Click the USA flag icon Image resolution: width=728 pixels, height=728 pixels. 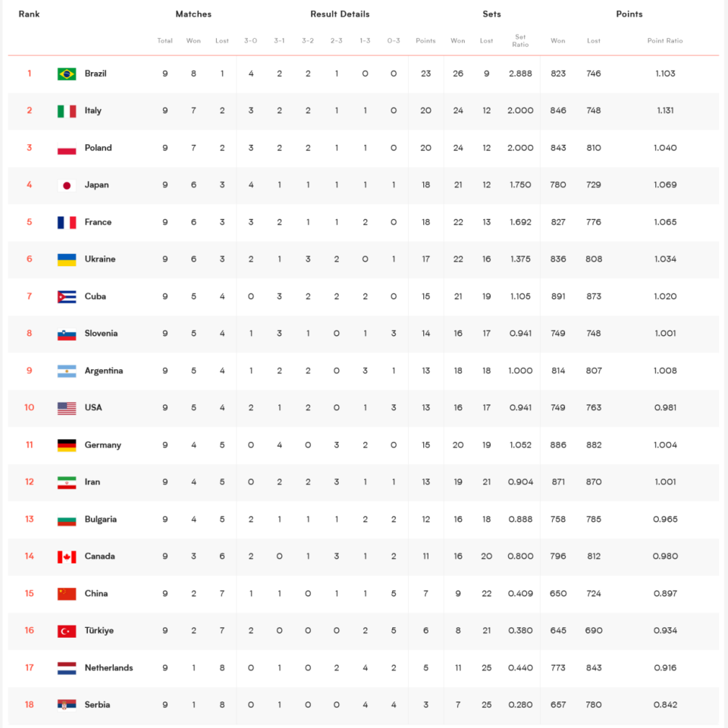pyautogui.click(x=67, y=408)
